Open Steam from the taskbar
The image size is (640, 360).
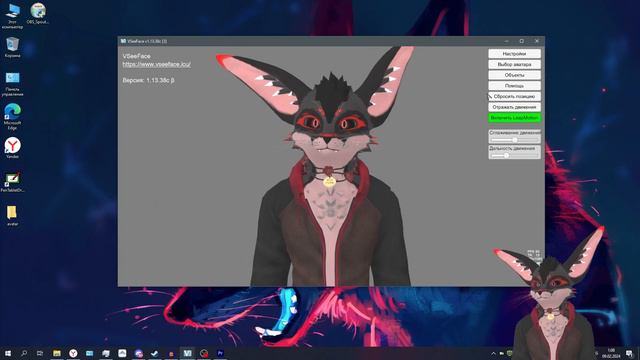[155, 353]
